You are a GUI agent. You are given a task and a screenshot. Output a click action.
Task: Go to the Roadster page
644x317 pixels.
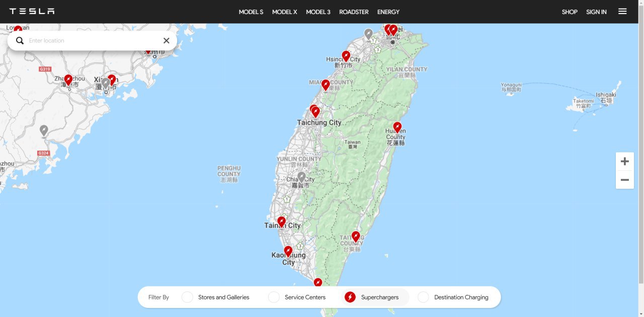(354, 12)
